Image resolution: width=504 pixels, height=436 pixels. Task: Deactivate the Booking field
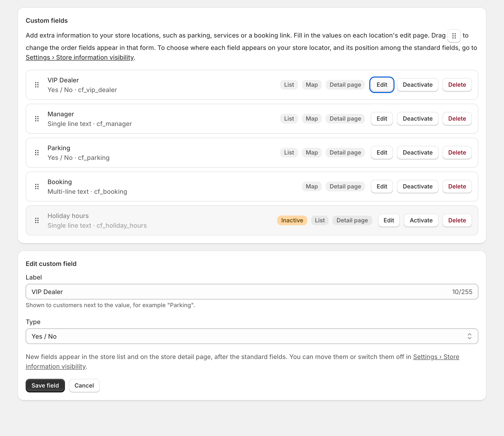417,186
